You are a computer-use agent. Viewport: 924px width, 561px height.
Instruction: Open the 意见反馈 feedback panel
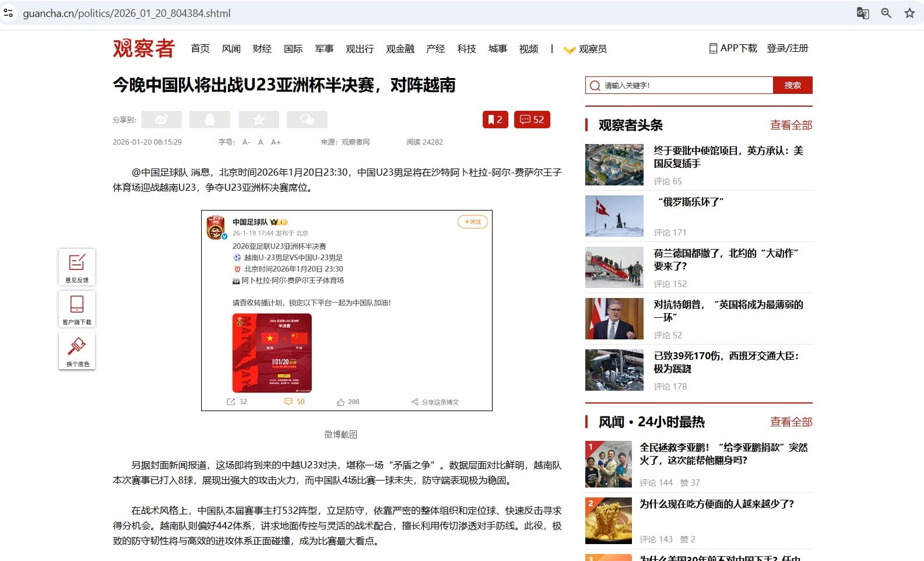77,267
